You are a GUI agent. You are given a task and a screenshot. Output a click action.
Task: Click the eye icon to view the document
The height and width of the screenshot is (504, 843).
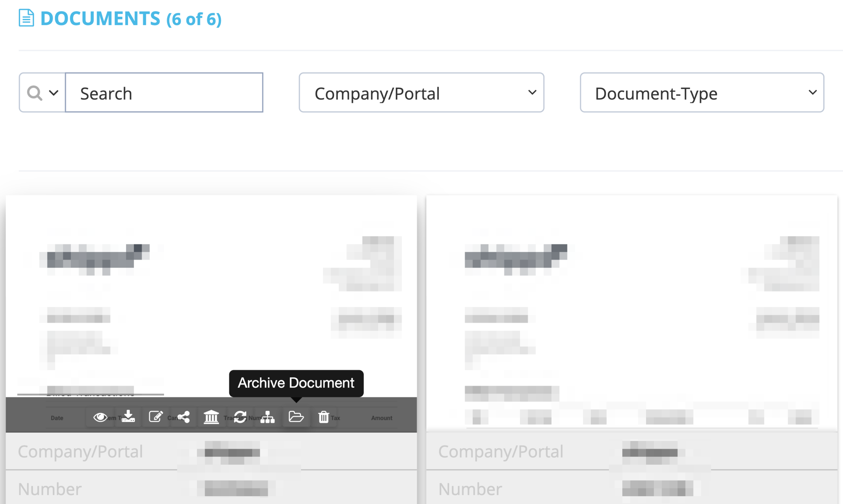(100, 417)
